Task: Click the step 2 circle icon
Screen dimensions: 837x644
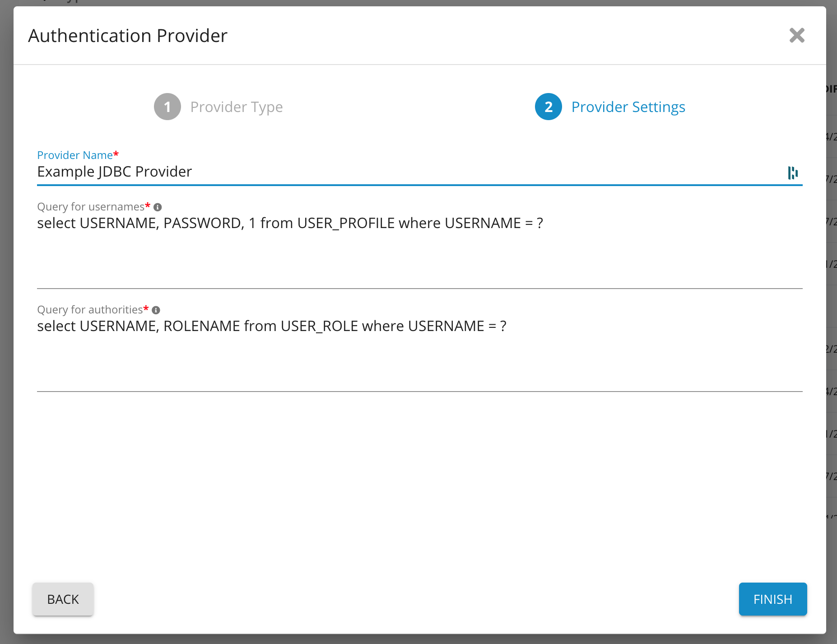Action: [548, 107]
